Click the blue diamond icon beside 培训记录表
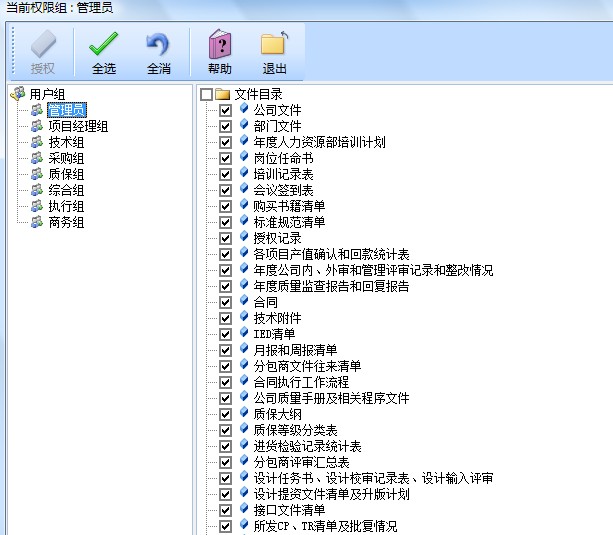 [244, 173]
